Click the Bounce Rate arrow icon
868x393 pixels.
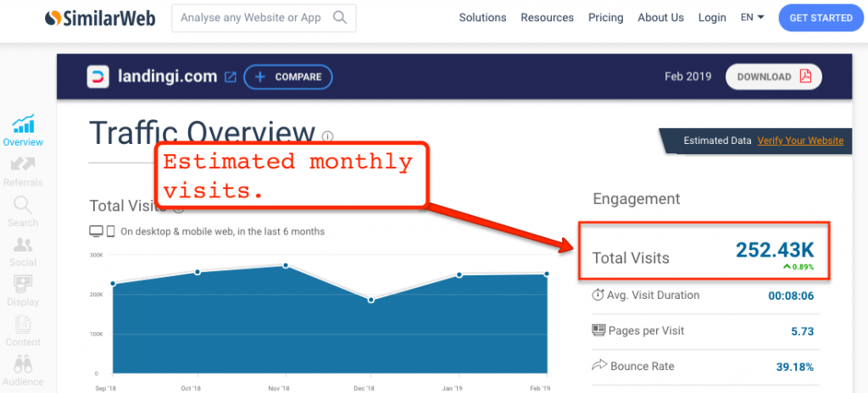[x=599, y=365]
